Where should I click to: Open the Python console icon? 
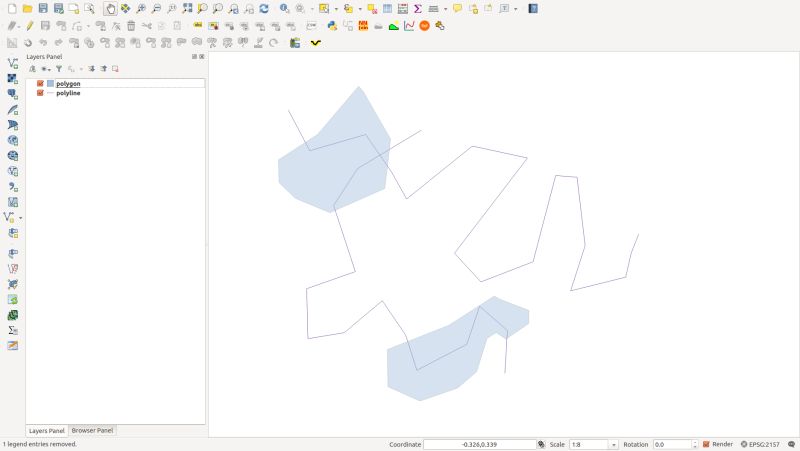332,26
